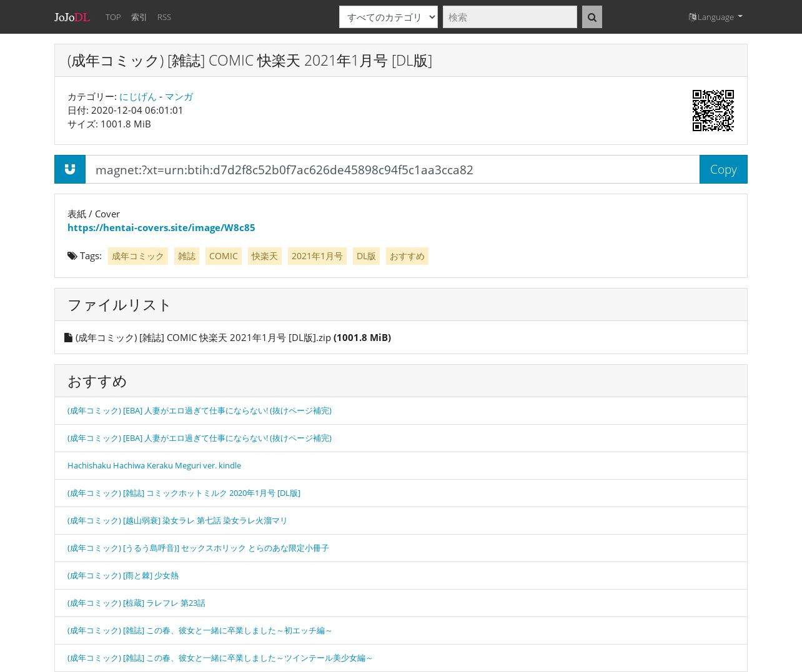This screenshot has height=672, width=802.
Task: Select the おすすめ tag
Action: [x=407, y=256]
